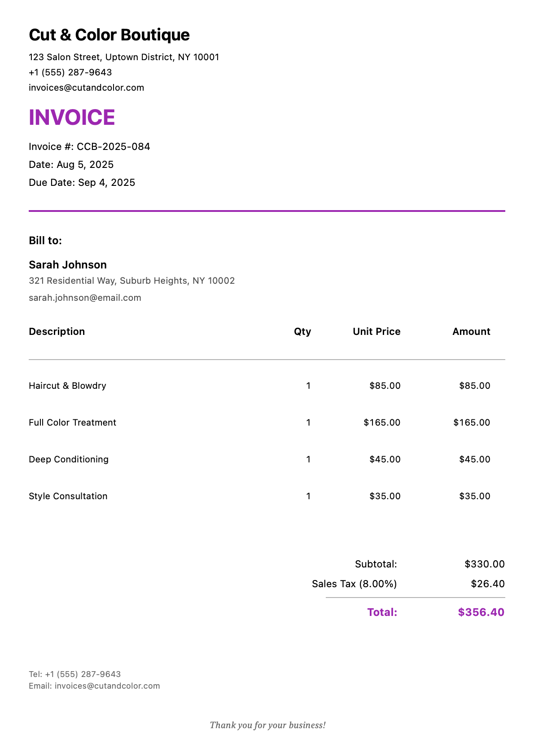Click the $330.00 subtotal value
Viewport: 534px width, 756px height.
[485, 564]
